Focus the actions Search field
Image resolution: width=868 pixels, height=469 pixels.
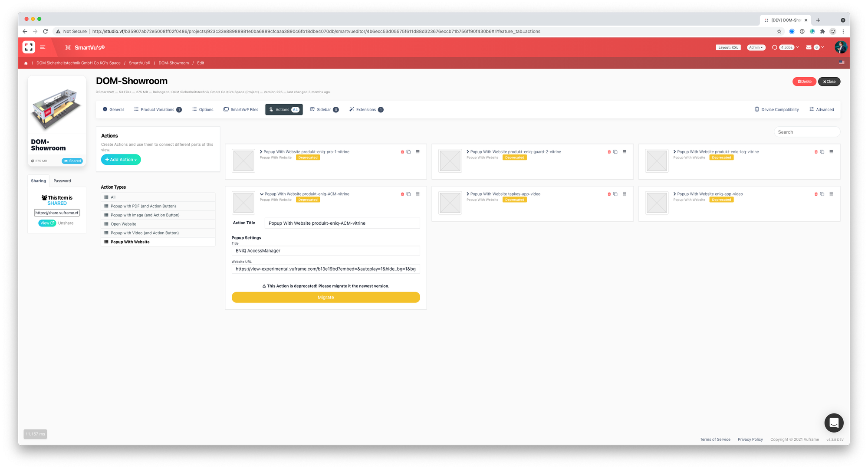pos(807,132)
